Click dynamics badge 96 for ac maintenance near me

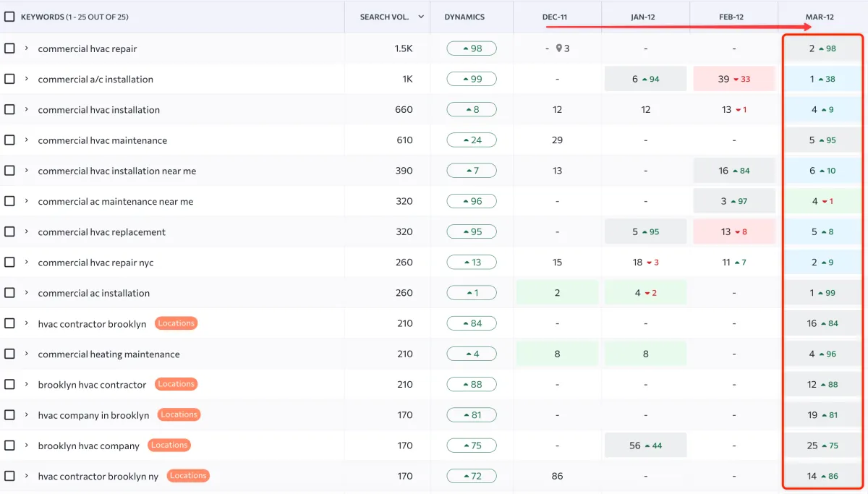[472, 201]
